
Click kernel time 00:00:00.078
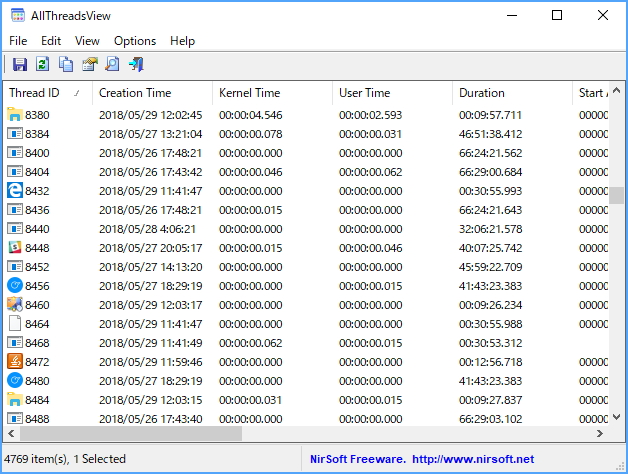coord(251,134)
